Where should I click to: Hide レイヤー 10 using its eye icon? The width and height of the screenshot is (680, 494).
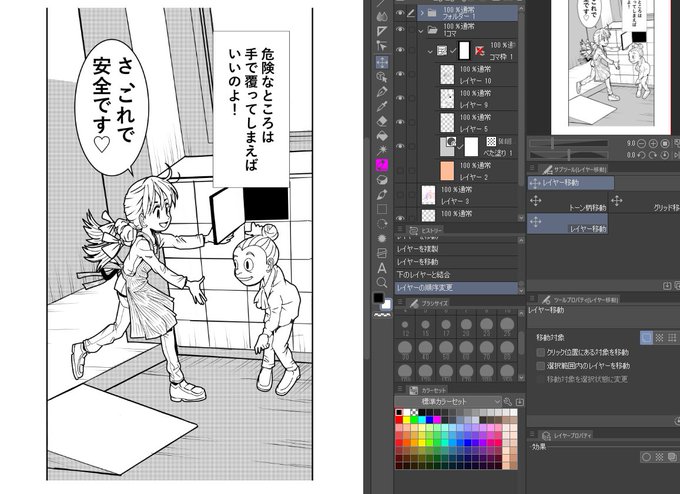(x=400, y=74)
